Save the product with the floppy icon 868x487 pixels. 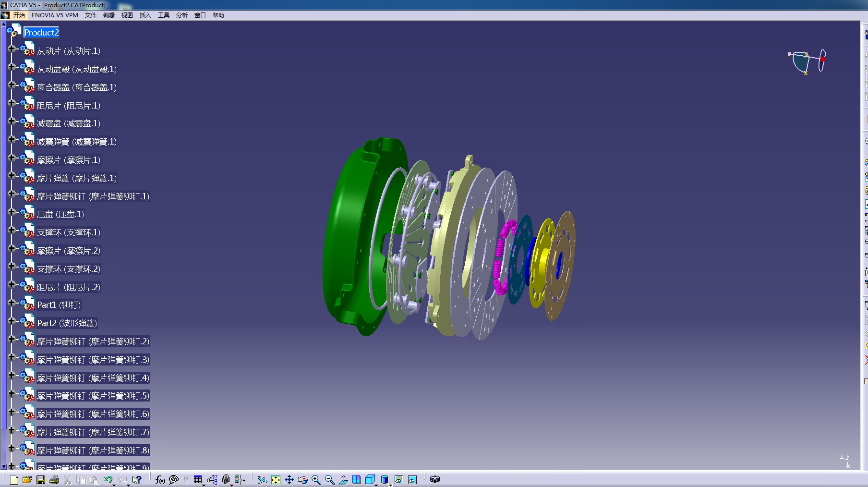tap(41, 479)
